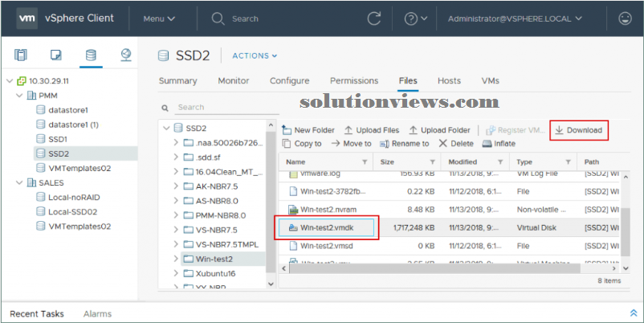Image resolution: width=644 pixels, height=323 pixels.
Task: Open the Hosts and Clusters inventory icon
Action: click(21, 55)
